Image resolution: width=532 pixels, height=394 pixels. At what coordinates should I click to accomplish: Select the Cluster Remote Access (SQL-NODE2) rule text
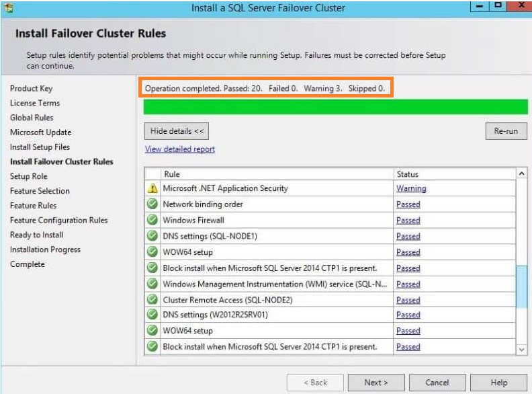tap(228, 300)
